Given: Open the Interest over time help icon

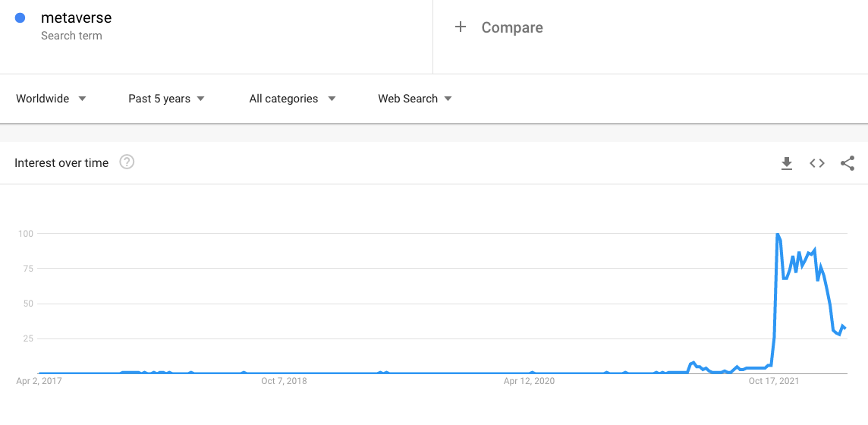Looking at the screenshot, I should pyautogui.click(x=127, y=162).
